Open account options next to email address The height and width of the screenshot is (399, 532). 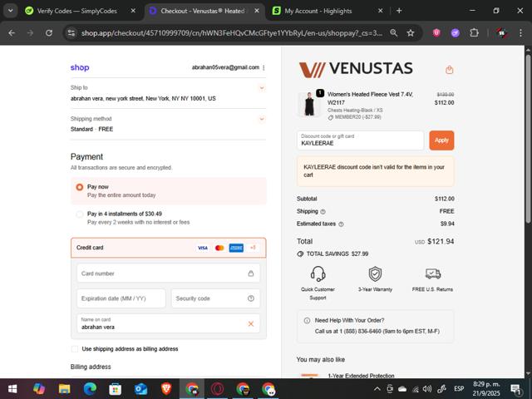pos(264,68)
